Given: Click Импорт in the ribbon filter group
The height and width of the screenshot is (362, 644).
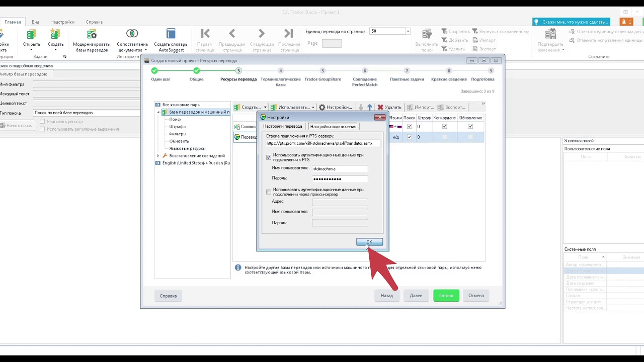Looking at the screenshot, I should (x=484, y=40).
